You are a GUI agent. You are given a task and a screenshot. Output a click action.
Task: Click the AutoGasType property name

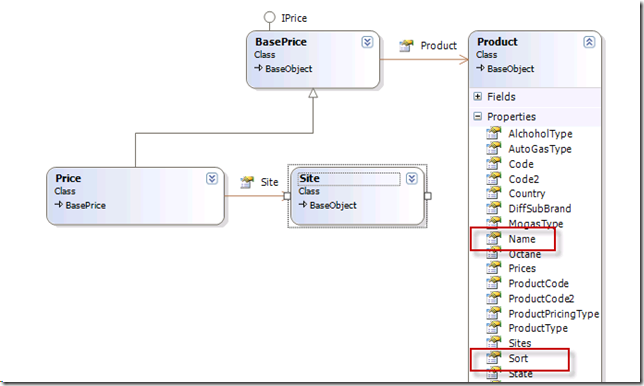(540, 149)
